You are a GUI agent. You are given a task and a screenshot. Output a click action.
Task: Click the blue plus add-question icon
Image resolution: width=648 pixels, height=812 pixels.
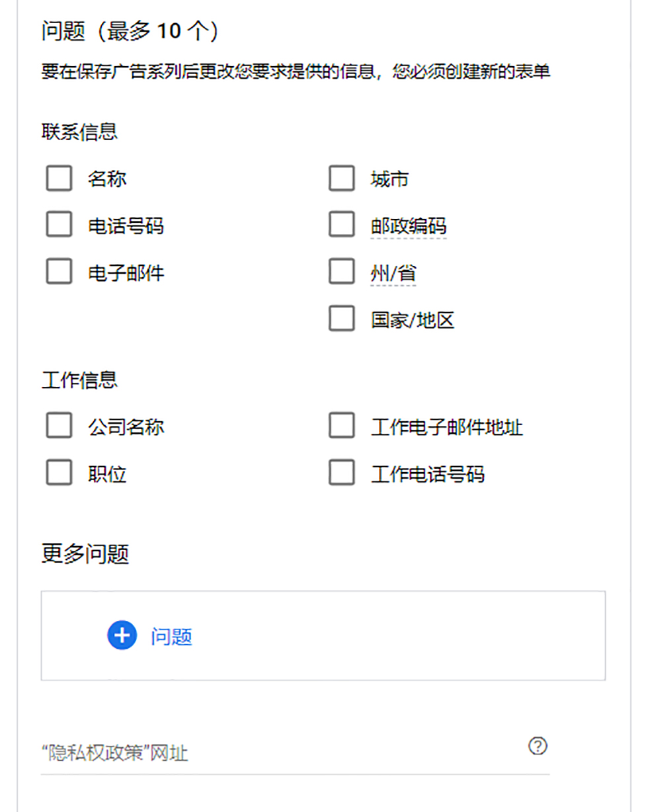122,635
